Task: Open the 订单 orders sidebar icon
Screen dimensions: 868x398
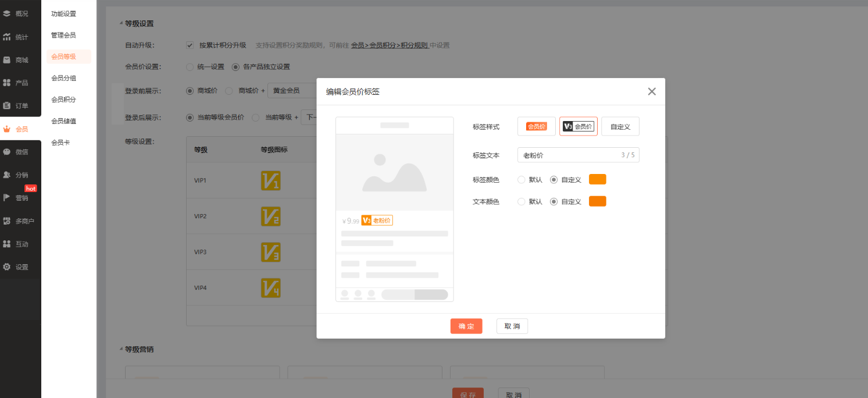Action: point(7,106)
